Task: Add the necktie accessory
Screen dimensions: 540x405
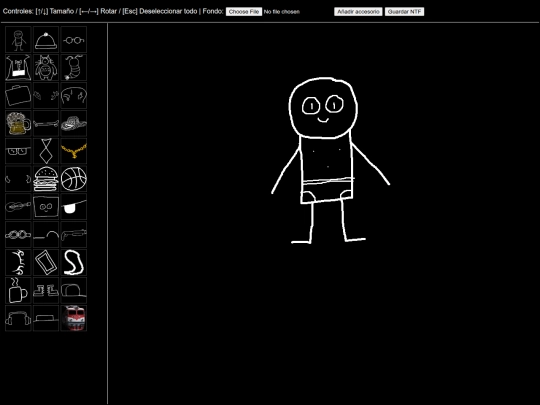Action: coord(46,151)
